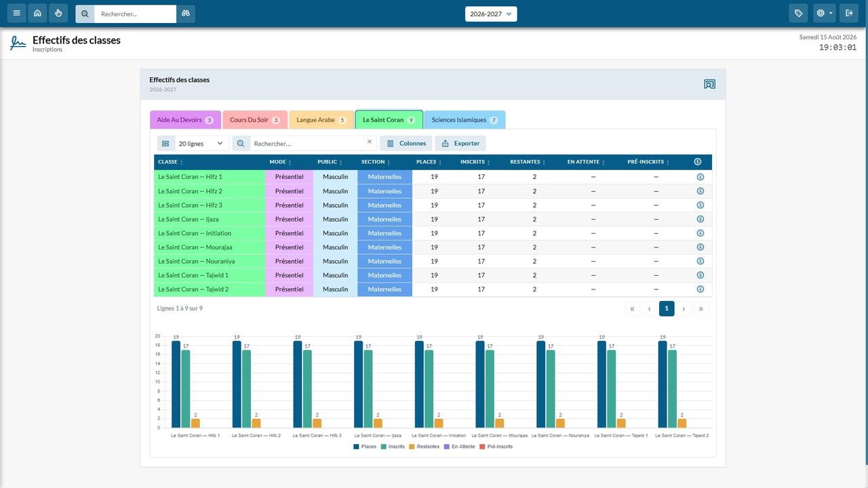Image resolution: width=868 pixels, height=488 pixels.
Task: Focus the top bar Rechercher field
Action: 135,14
